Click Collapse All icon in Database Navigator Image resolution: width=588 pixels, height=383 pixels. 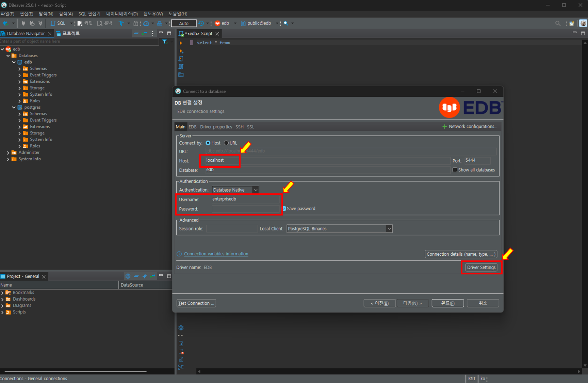136,33
